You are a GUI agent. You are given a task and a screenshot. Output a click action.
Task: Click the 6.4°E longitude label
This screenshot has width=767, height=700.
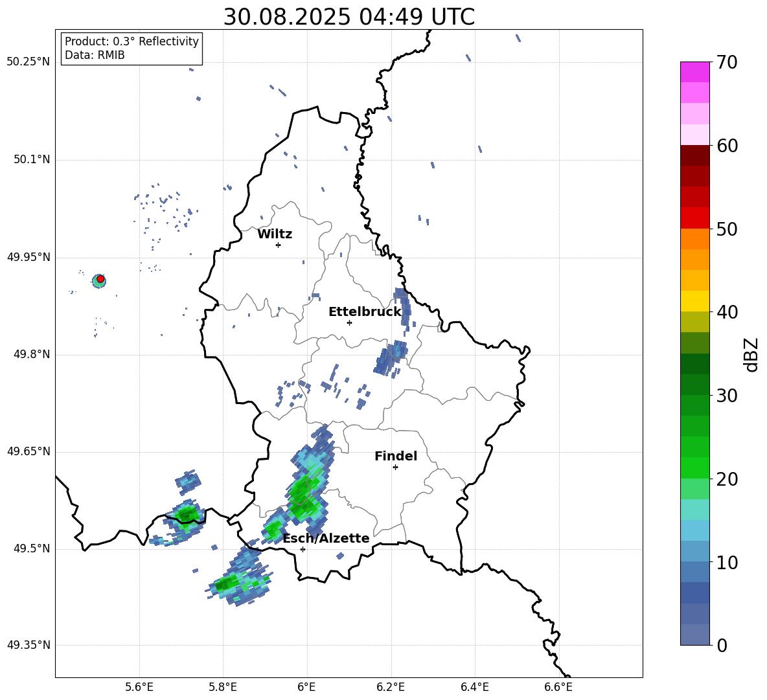click(x=474, y=687)
